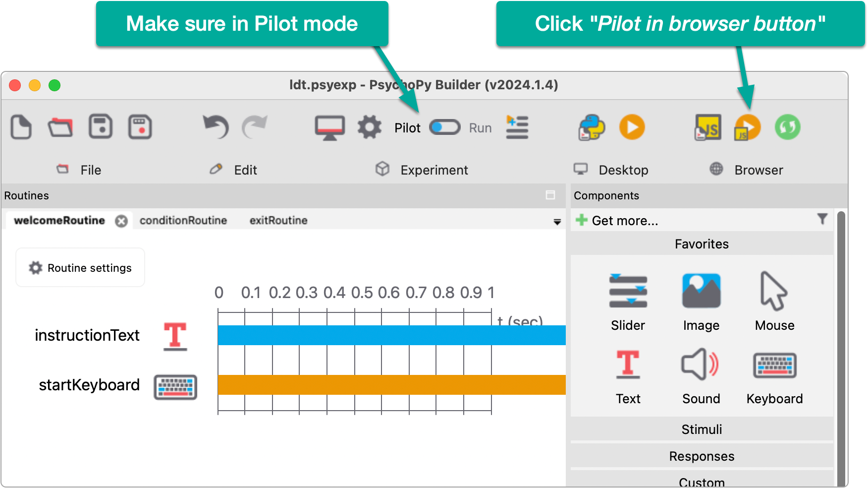Click the yellow minimize window button
The height and width of the screenshot is (488, 868).
(35, 85)
